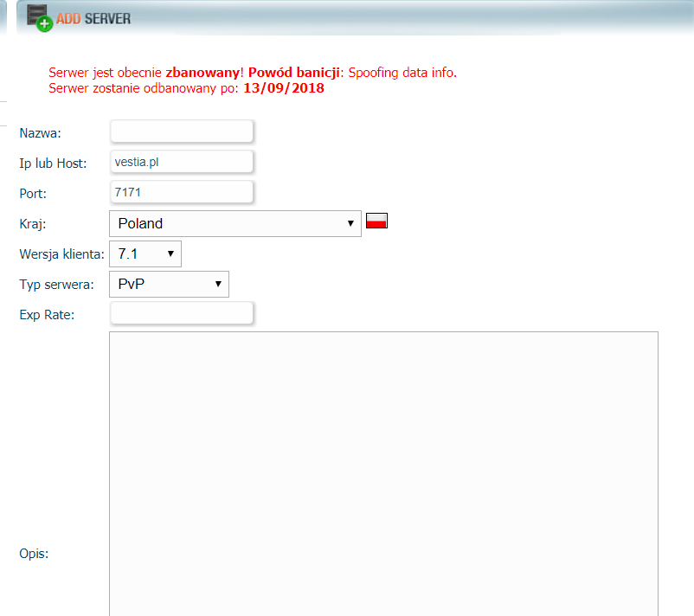Click the 'Ip lub Host' label

(x=53, y=164)
